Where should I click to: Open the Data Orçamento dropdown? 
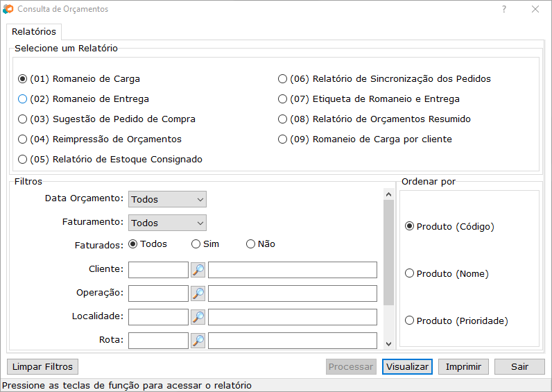click(167, 200)
